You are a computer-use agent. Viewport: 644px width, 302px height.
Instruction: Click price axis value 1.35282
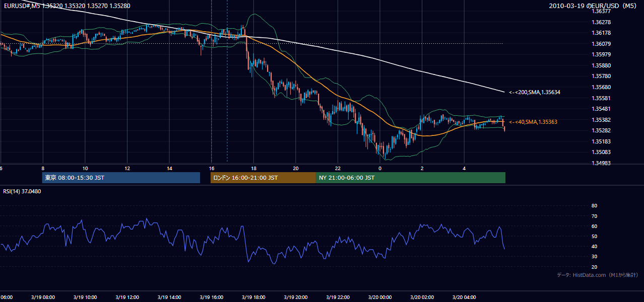pos(602,130)
